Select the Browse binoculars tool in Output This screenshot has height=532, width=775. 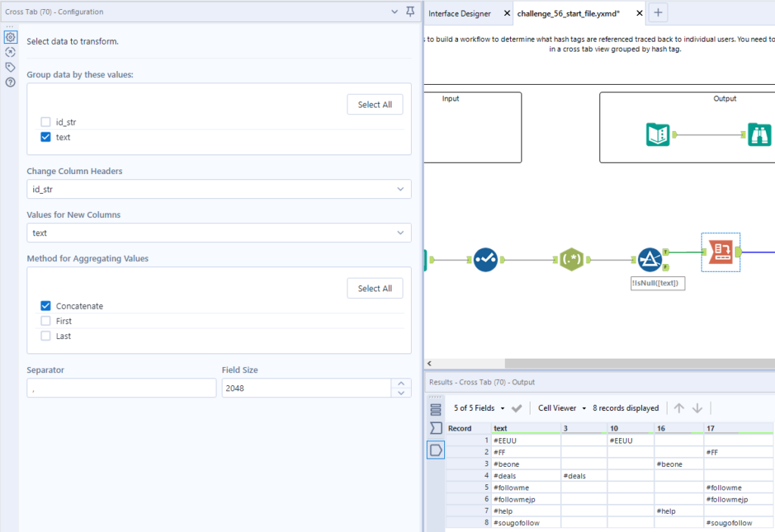(x=759, y=135)
